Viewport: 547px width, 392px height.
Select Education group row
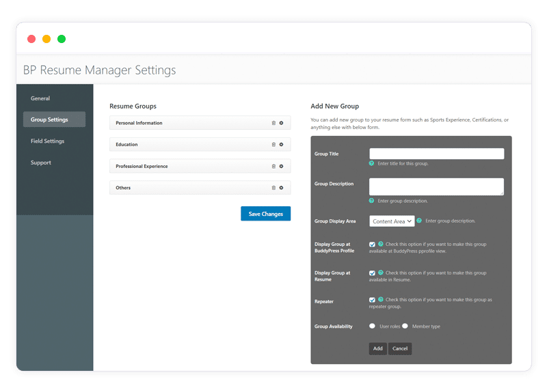[x=200, y=145]
